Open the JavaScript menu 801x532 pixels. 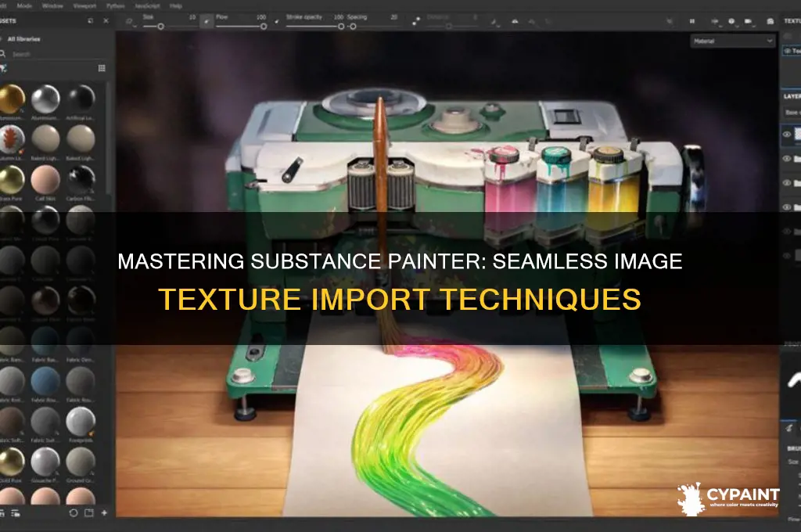[147, 5]
